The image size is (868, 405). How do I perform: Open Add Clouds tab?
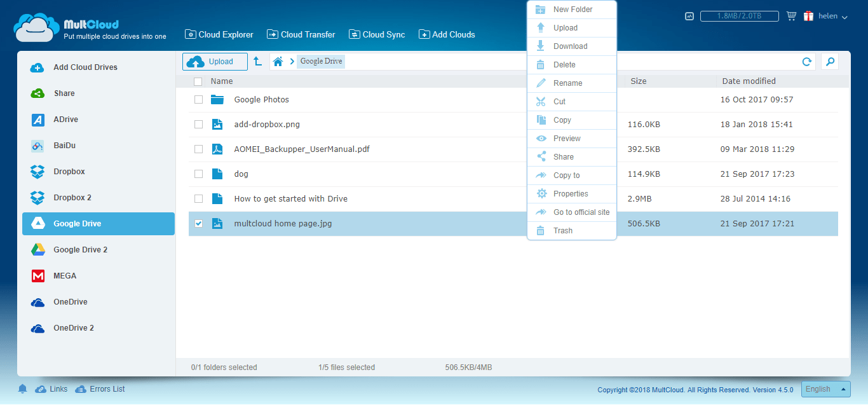tap(447, 34)
